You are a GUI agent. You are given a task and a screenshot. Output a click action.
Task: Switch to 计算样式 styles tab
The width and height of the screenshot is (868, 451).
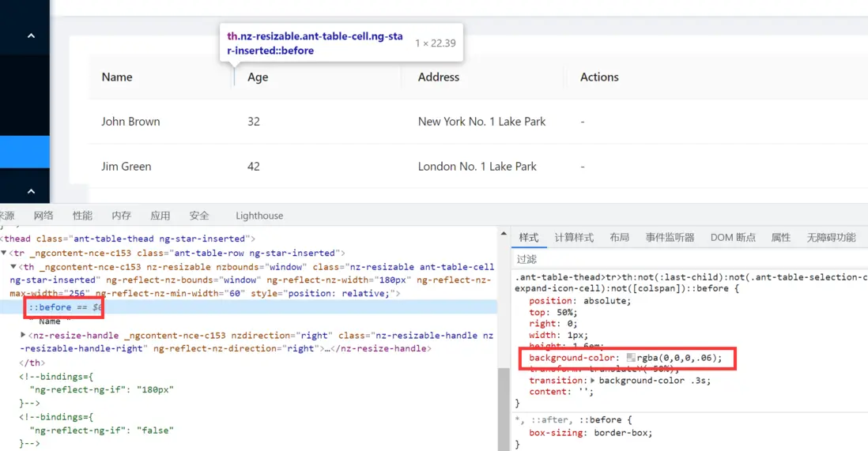[x=574, y=238]
